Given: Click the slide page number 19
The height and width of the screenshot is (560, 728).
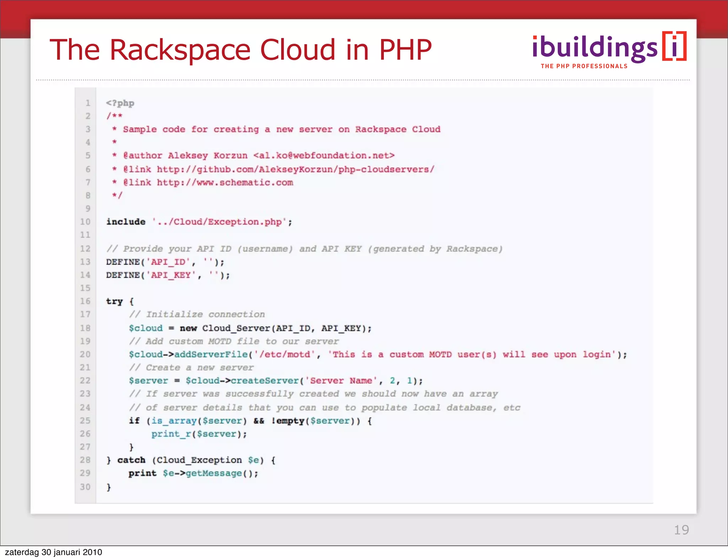Looking at the screenshot, I should (681, 530).
